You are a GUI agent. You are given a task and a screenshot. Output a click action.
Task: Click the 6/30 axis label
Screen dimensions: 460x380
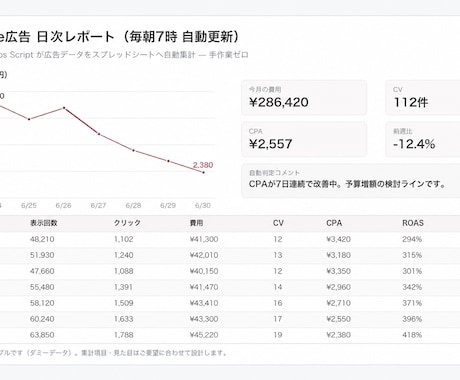pyautogui.click(x=203, y=205)
